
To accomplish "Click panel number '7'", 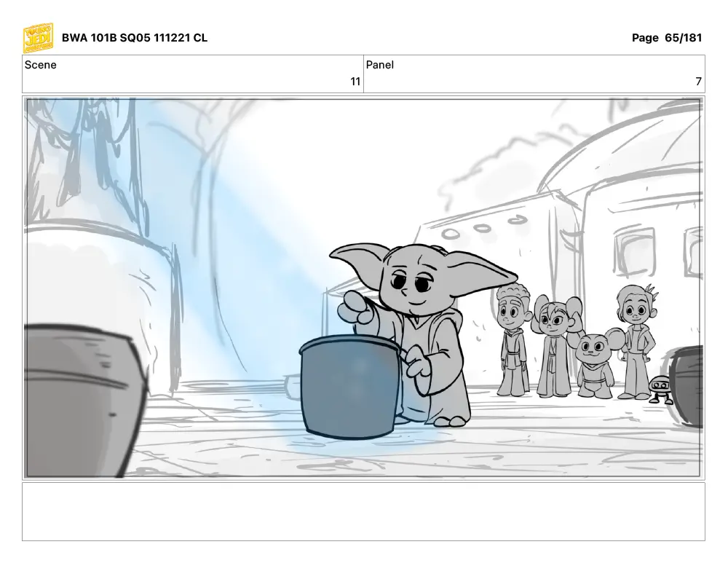I will coord(698,82).
